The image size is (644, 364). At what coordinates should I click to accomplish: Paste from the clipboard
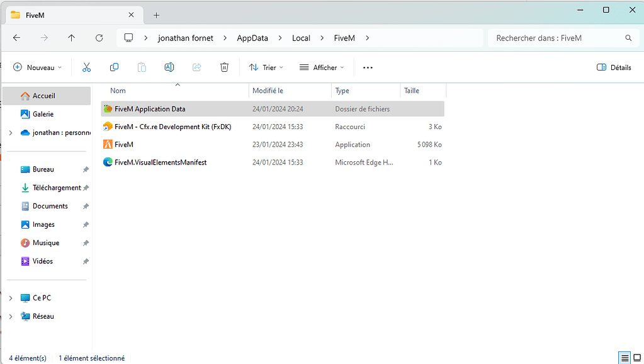(x=141, y=67)
